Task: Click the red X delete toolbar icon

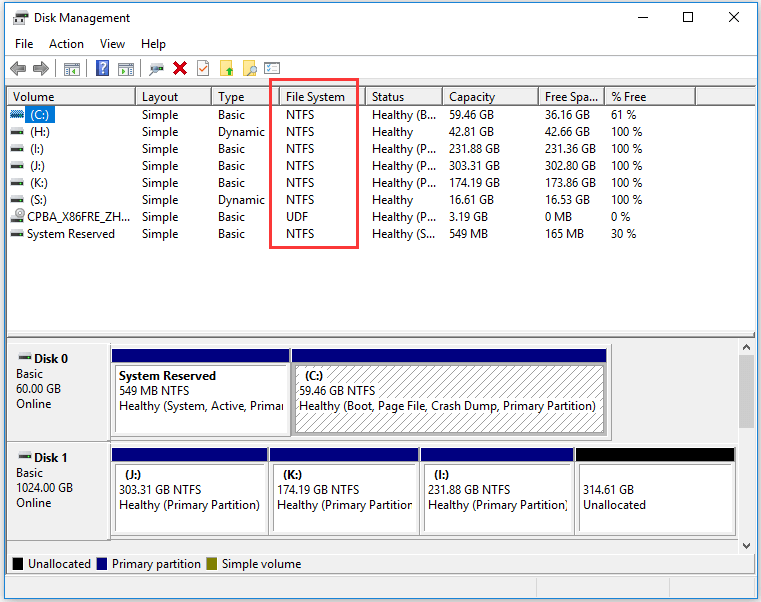Action: tap(180, 68)
